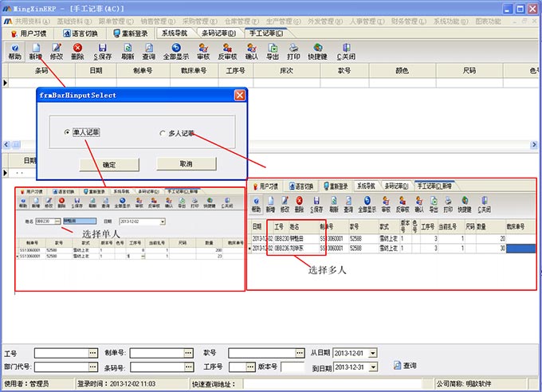Open the 人事管理(I) menu
Viewport: 542px width, 392px height.
(x=367, y=22)
